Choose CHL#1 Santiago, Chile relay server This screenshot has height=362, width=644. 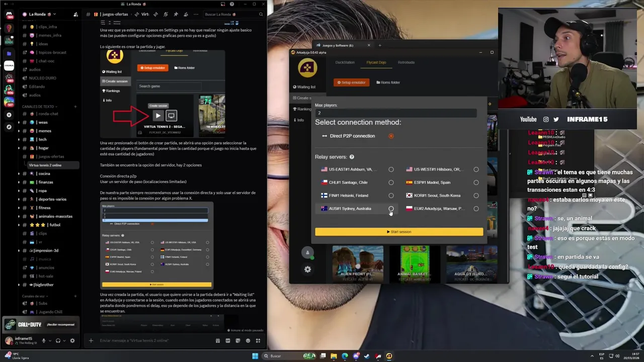point(391,183)
